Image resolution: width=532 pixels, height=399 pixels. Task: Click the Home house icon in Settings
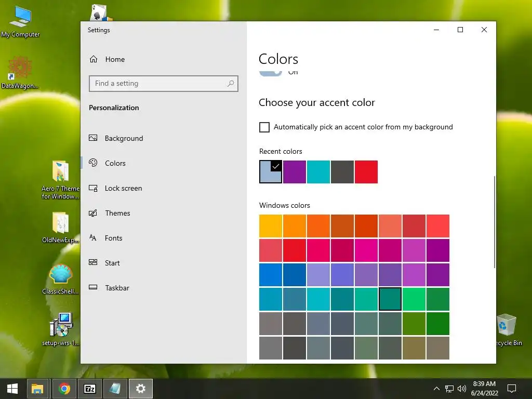94,59
